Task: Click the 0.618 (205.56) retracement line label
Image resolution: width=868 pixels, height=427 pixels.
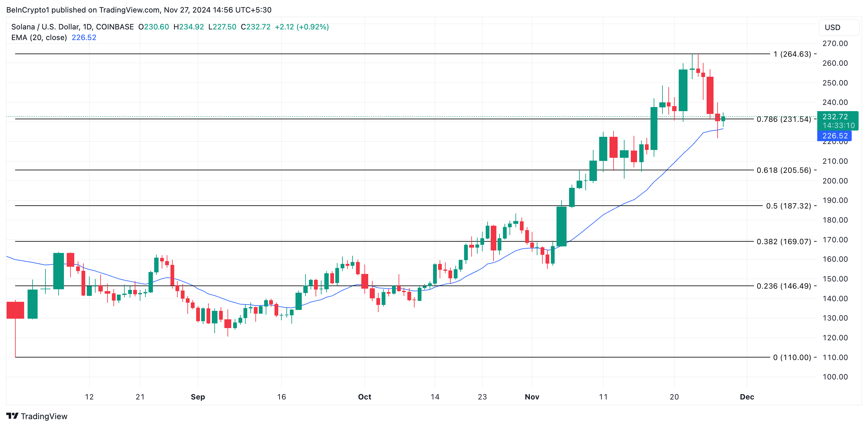Action: (783, 170)
